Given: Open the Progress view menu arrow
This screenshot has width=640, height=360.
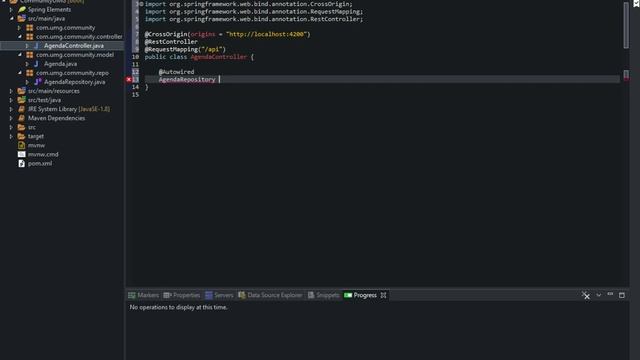Looking at the screenshot, I should pos(598,295).
